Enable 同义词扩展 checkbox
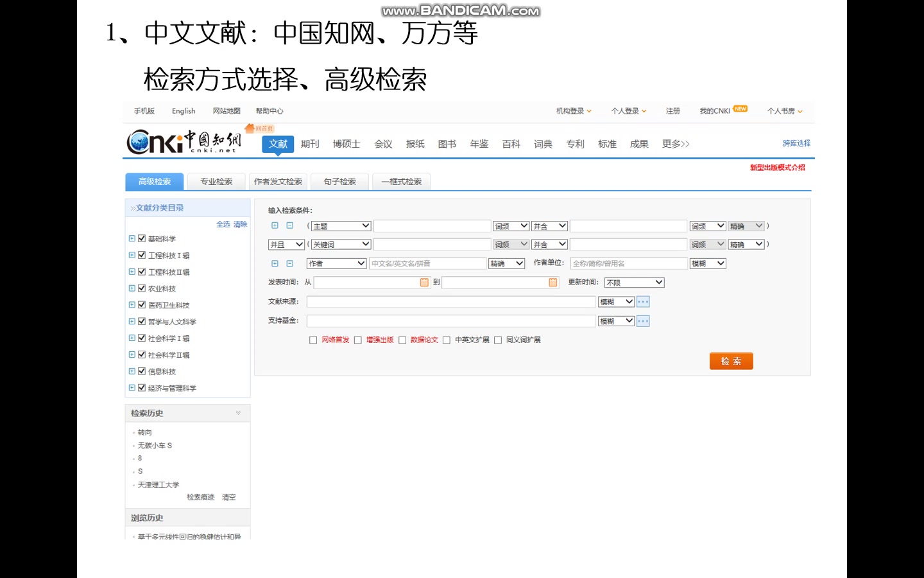Viewport: 924px width, 578px height. click(498, 340)
